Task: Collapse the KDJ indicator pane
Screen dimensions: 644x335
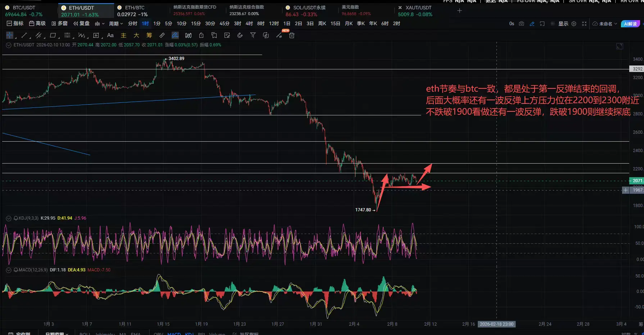Action: tap(9, 218)
